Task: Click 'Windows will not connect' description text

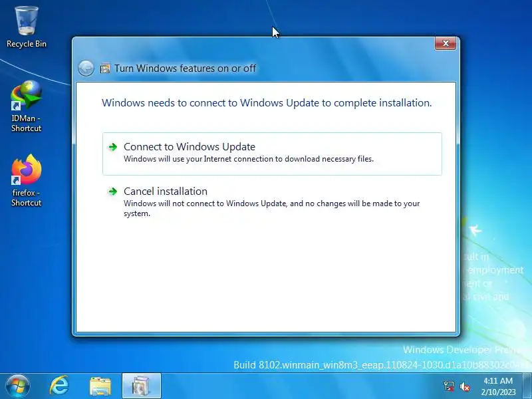Action: point(272,208)
